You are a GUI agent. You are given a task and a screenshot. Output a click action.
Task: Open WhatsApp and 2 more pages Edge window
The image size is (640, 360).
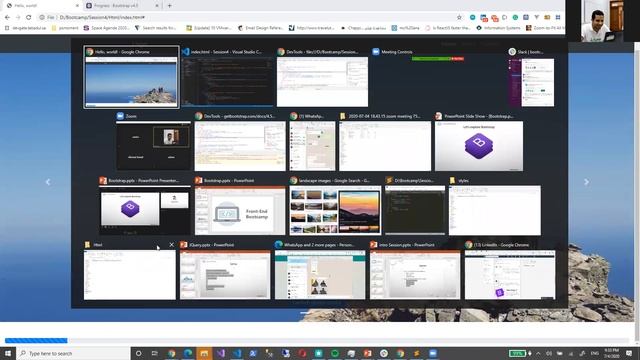click(320, 271)
